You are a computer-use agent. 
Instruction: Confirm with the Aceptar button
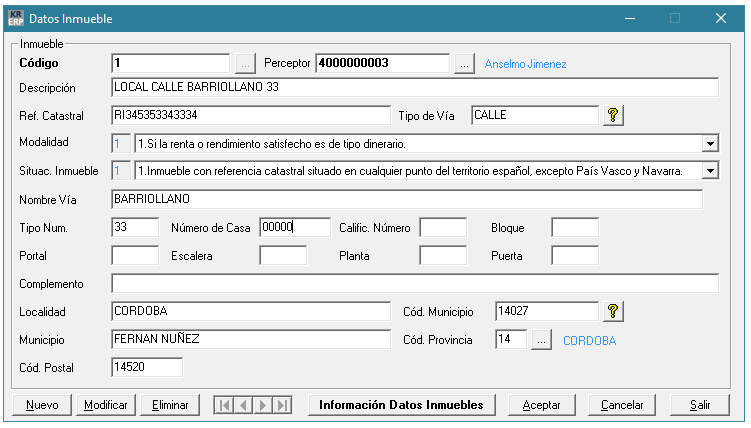click(542, 405)
